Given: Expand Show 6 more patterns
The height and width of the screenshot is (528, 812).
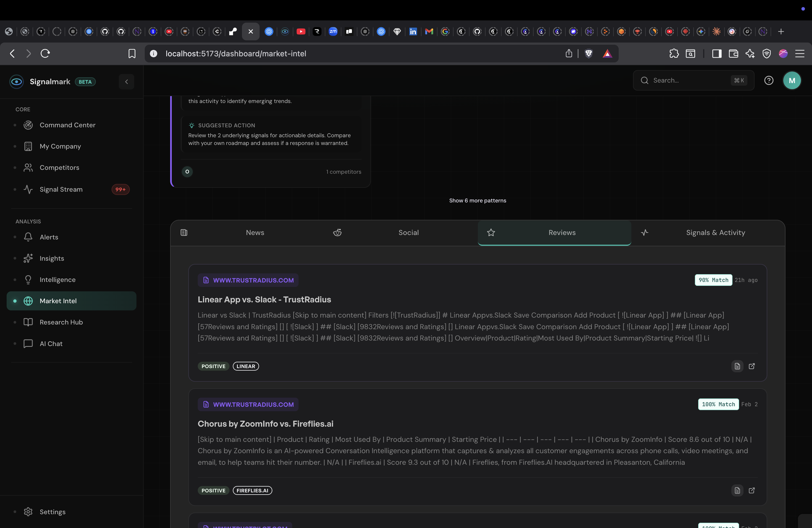Looking at the screenshot, I should 477,200.
